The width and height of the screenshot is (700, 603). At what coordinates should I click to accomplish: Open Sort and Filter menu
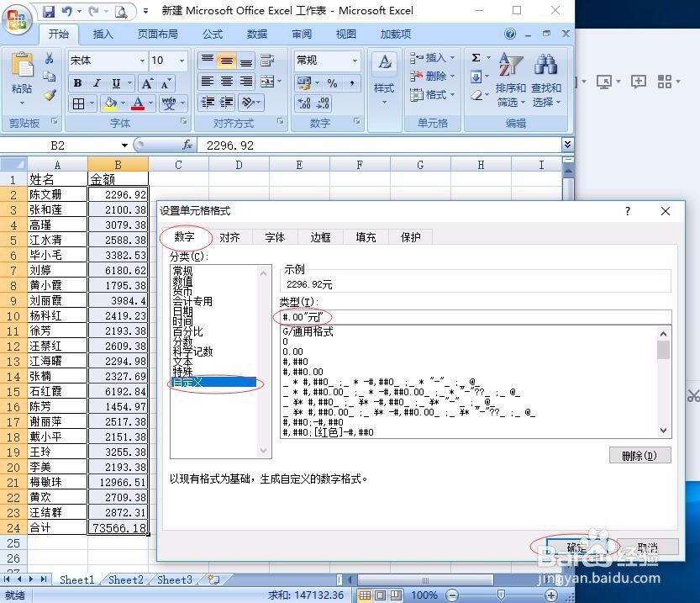click(510, 81)
